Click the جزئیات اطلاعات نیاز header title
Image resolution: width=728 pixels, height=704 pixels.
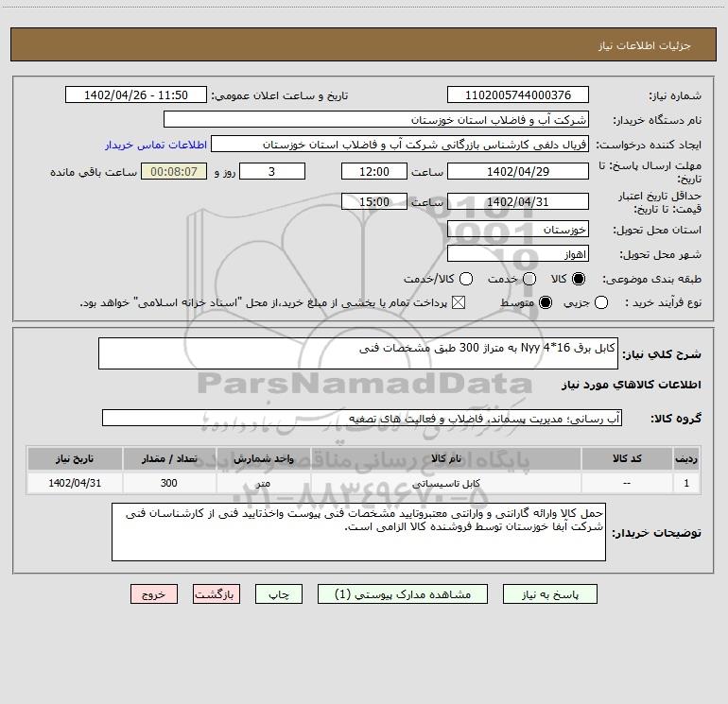[x=644, y=45]
